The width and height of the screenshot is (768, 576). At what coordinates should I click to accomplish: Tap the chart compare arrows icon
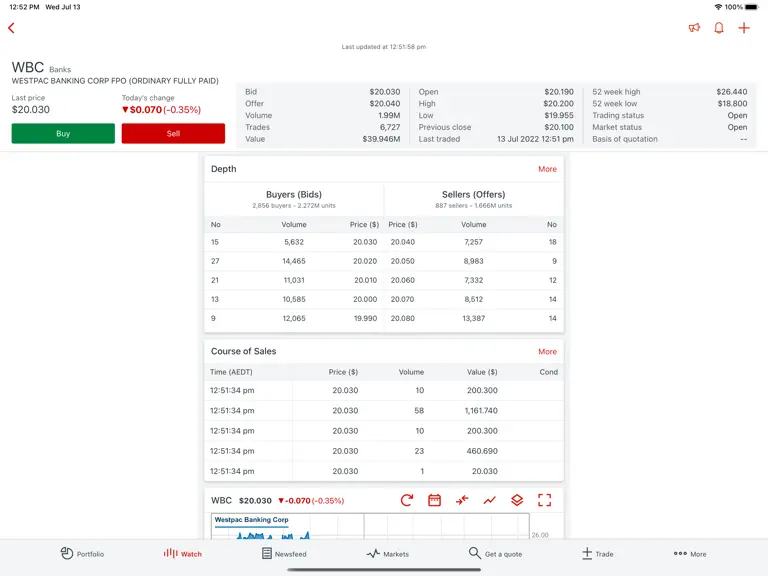click(462, 500)
